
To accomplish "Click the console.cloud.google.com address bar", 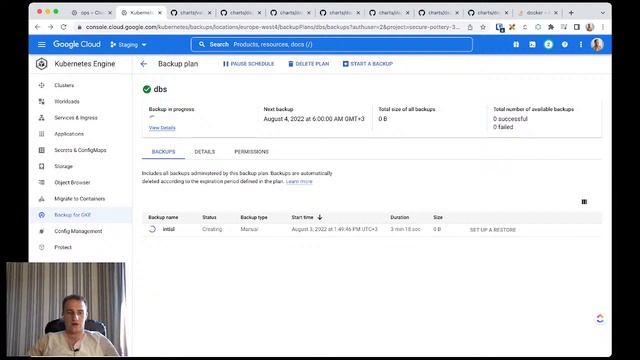I will click(273, 27).
